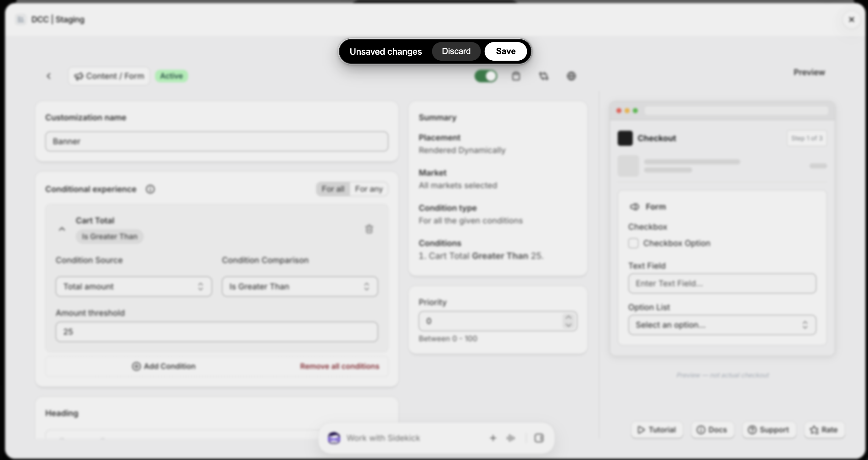The height and width of the screenshot is (460, 868).
Task: Close the DCC | Staging modal
Action: [x=852, y=19]
